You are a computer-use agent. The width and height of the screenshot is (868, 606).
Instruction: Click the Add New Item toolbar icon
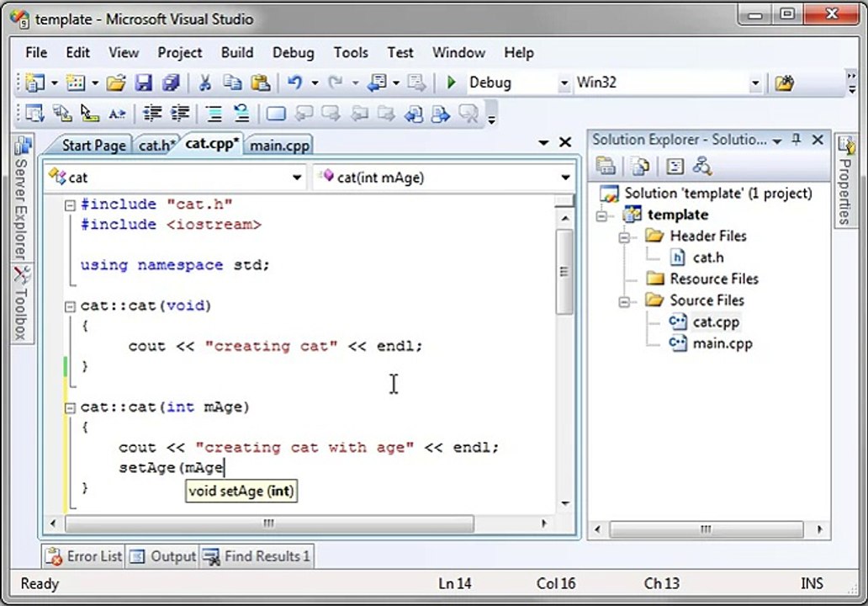tap(76, 83)
